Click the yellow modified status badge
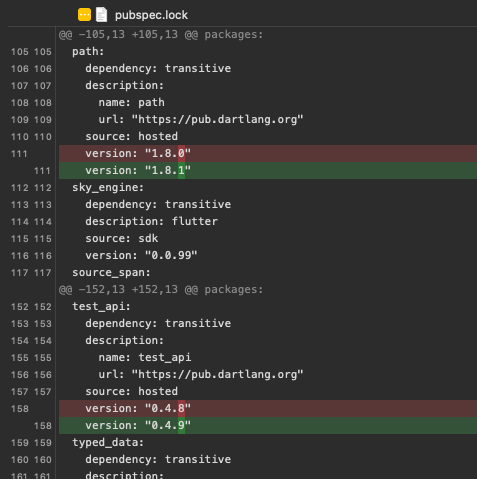The width and height of the screenshot is (477, 479). pos(84,15)
